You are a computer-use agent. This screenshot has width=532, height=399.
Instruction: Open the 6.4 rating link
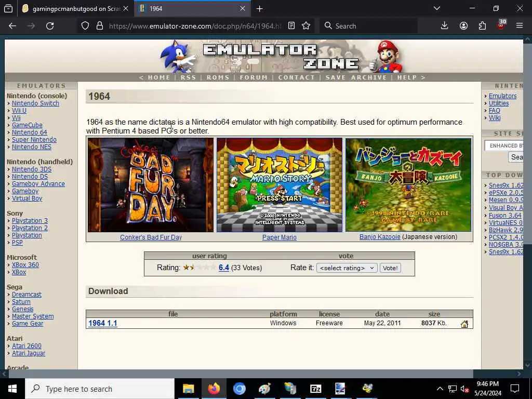click(x=224, y=268)
